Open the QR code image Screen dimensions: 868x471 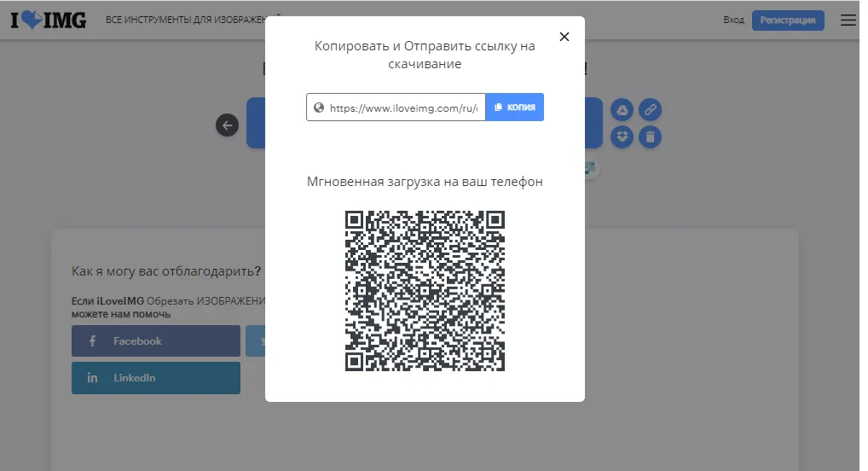coord(425,290)
